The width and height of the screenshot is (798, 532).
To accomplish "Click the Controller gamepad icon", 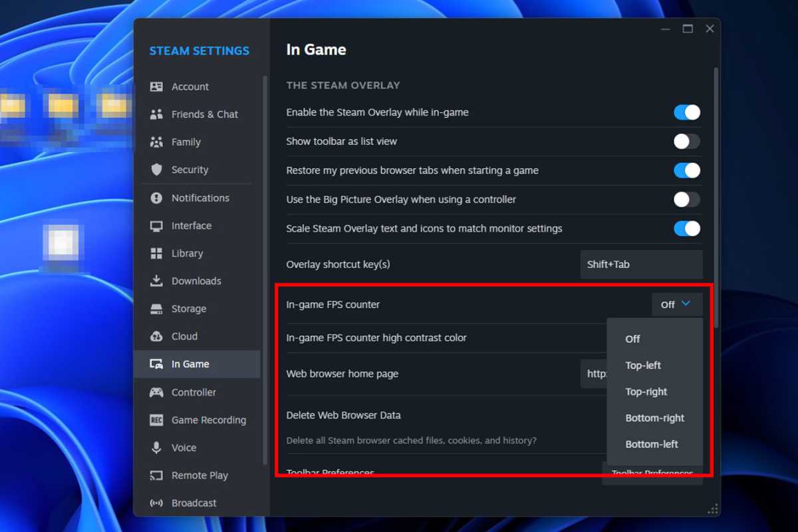I will click(156, 392).
